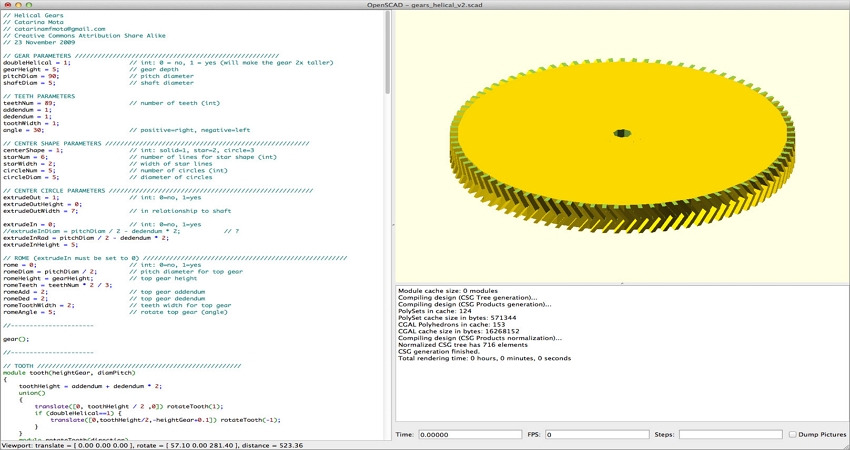Click the 'CGAL Polyhedrons in cache: 153' console line
This screenshot has height=450, width=850.
pyautogui.click(x=452, y=324)
